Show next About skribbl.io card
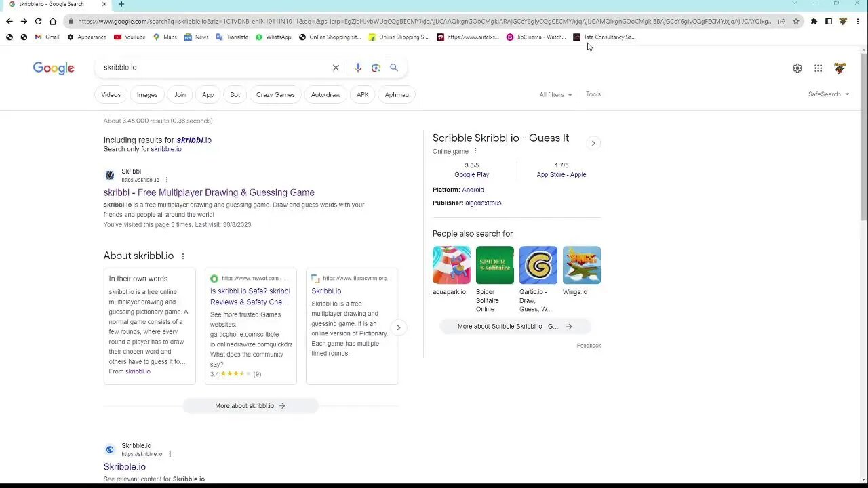This screenshot has width=868, height=488. [x=398, y=327]
